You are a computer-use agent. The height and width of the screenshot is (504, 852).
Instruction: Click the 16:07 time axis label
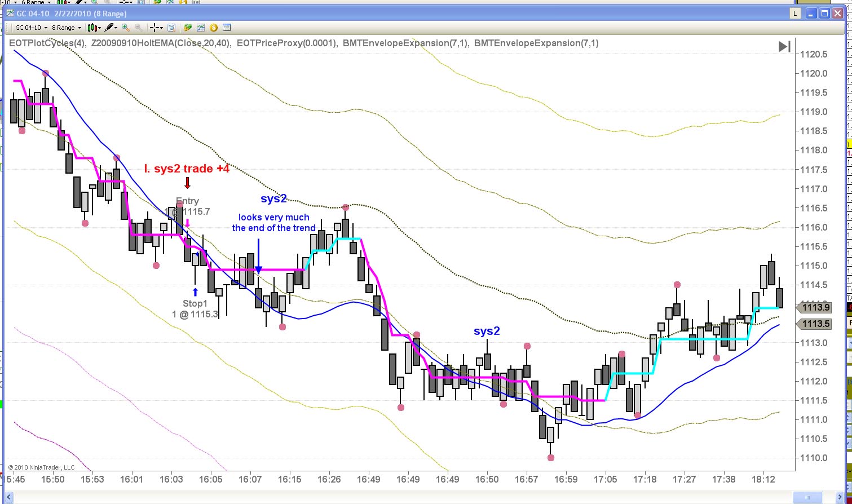250,479
